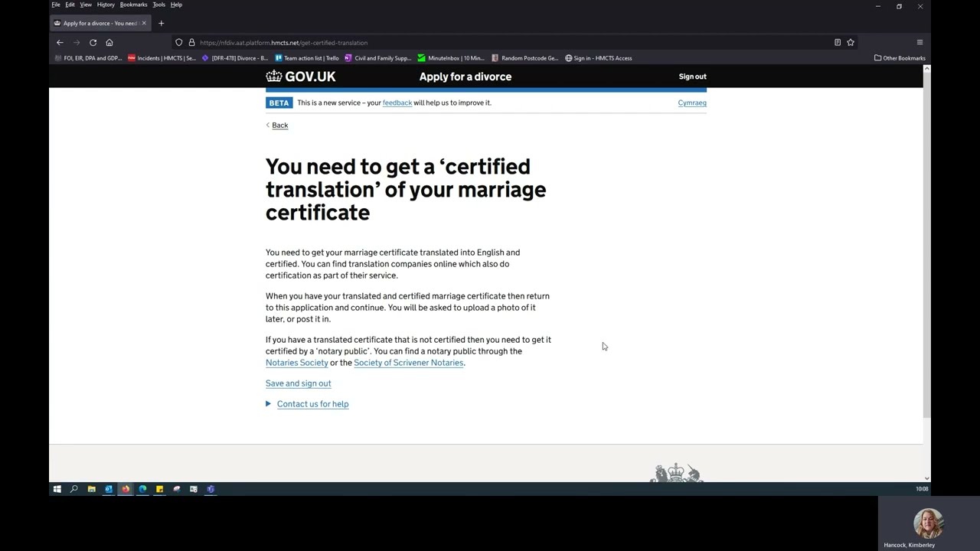This screenshot has width=980, height=551.
Task: Click the Apply for a divorce header title
Action: coord(465,77)
